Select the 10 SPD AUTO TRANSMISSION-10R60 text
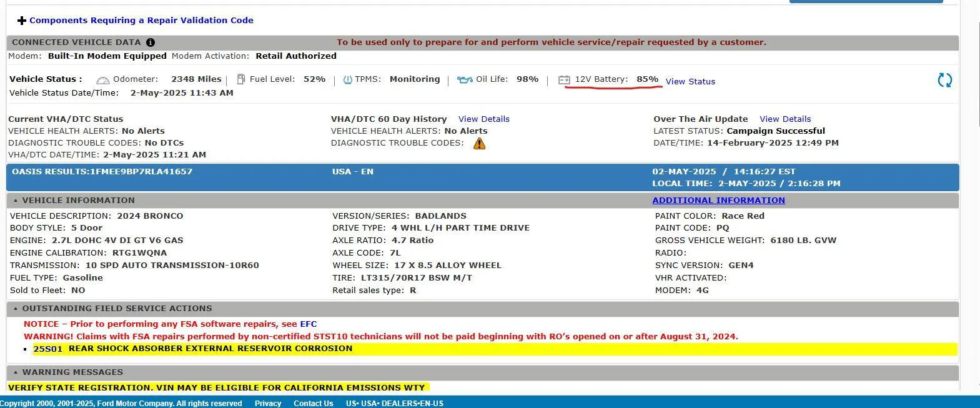Viewport: 980px width, 408px height. [x=172, y=265]
